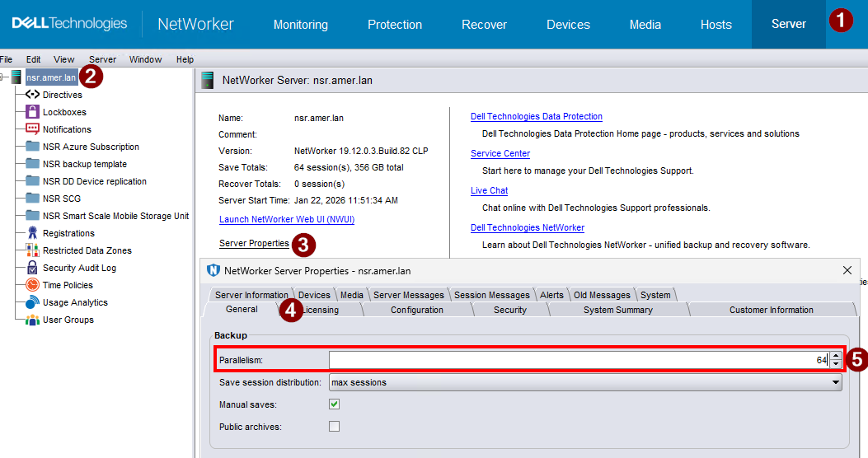
Task: Click the Server Properties link
Action: [254, 243]
